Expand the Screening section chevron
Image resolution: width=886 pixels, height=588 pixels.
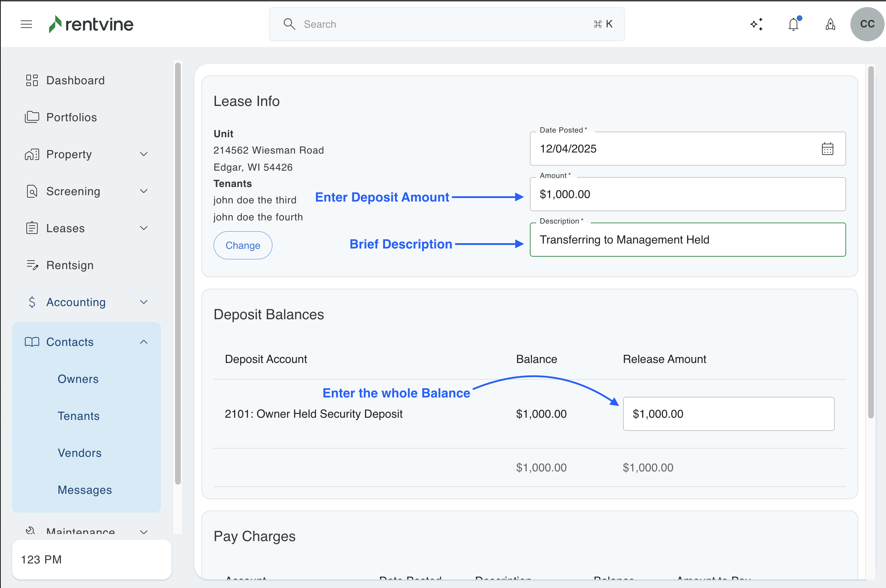click(143, 191)
